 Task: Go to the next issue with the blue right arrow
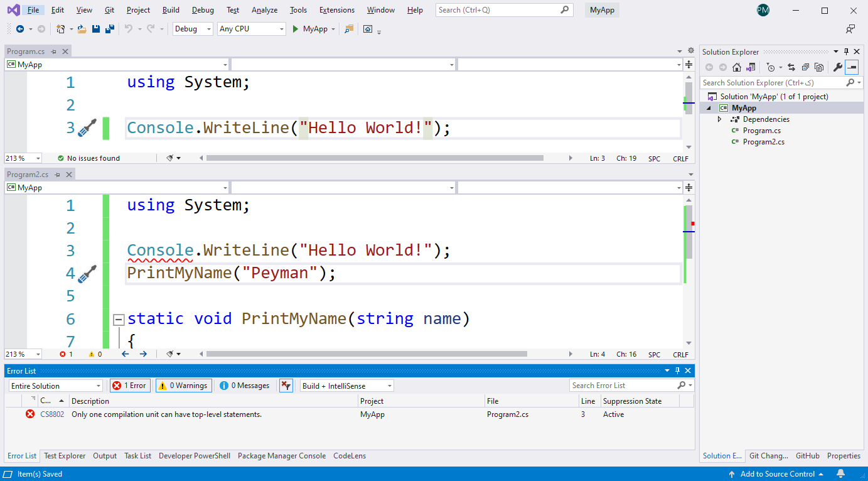(143, 354)
